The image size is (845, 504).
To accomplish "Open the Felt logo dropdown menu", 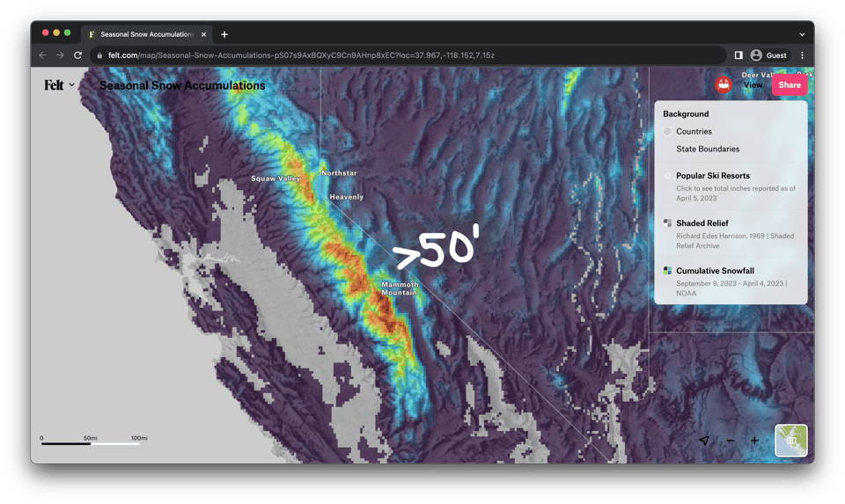I will click(x=59, y=85).
